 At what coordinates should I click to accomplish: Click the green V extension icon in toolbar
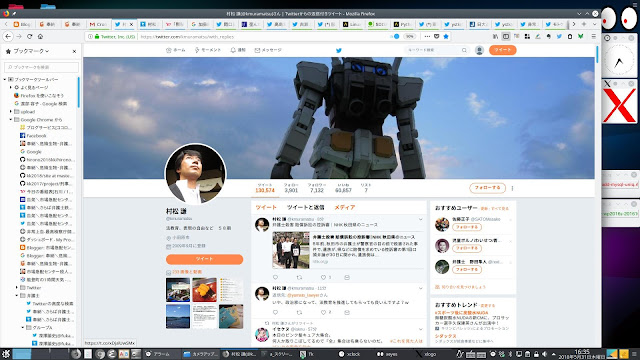(x=580, y=36)
